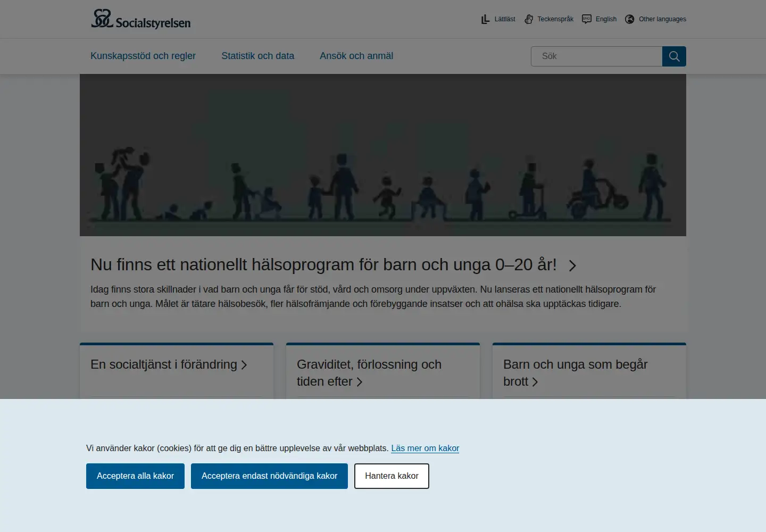Click the Lättläst easy-read icon
The image size is (766, 532).
click(485, 19)
